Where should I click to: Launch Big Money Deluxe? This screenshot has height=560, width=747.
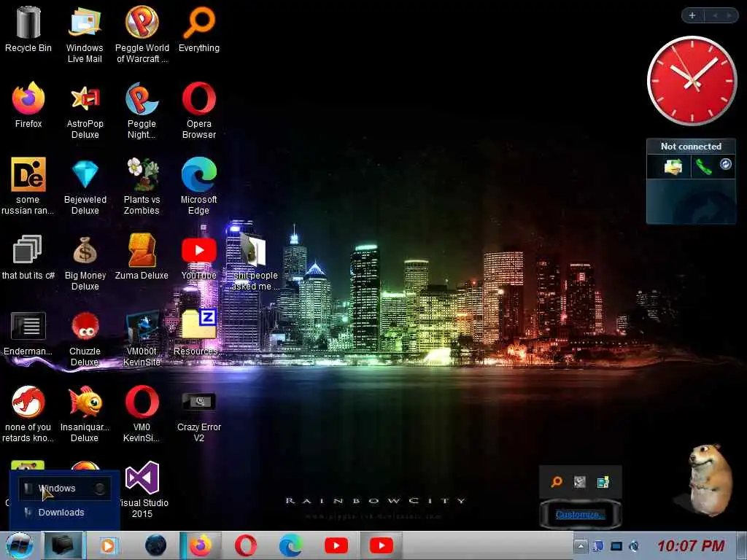[85, 262]
